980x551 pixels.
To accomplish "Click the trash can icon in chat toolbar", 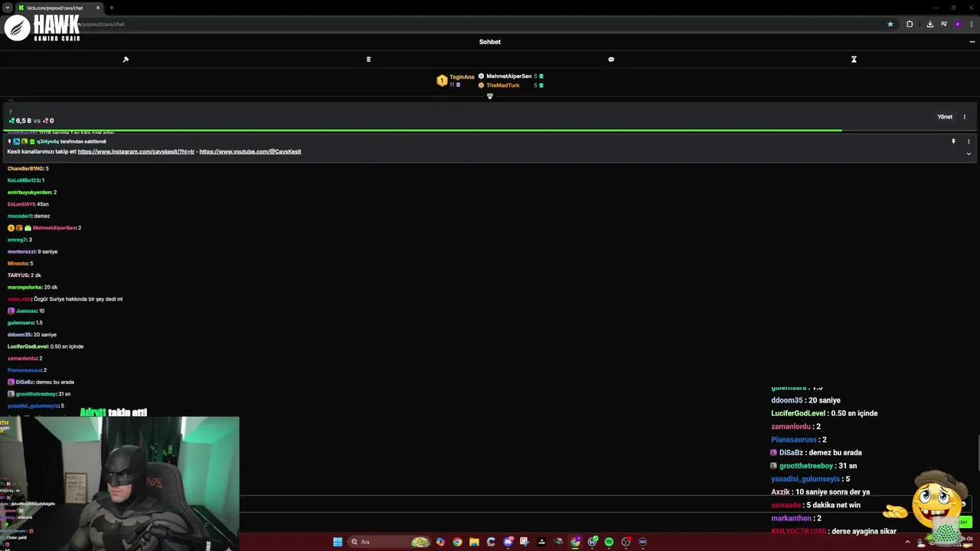I will pyautogui.click(x=368, y=59).
